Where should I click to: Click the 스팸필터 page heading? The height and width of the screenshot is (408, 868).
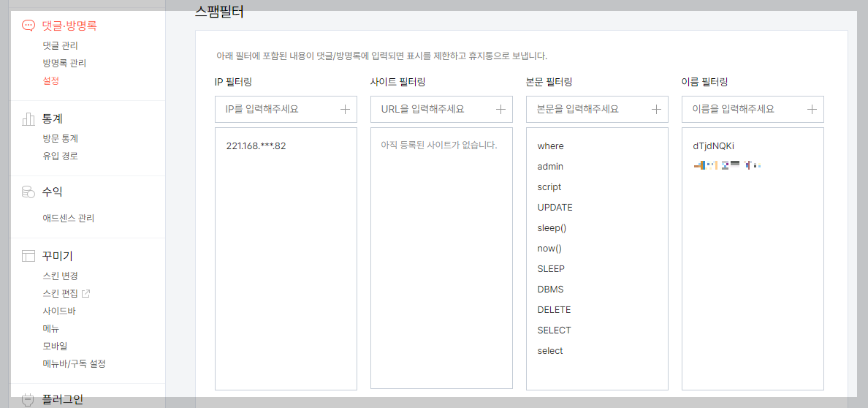coord(219,11)
